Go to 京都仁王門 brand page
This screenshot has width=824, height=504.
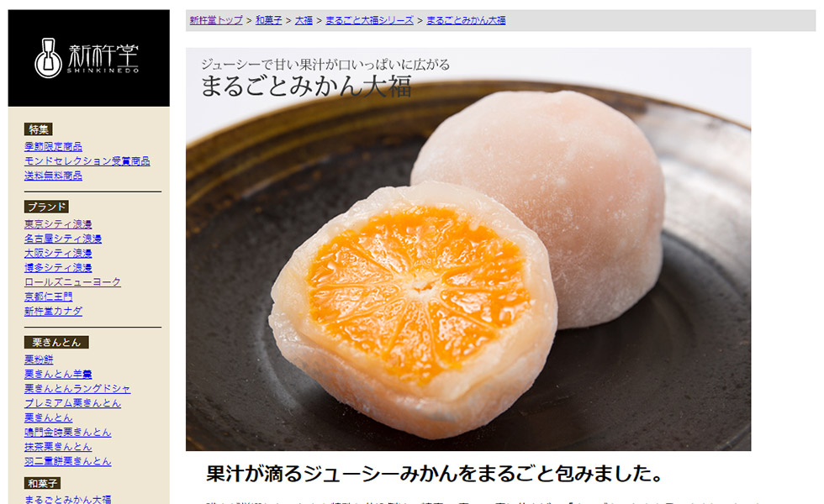coord(49,297)
